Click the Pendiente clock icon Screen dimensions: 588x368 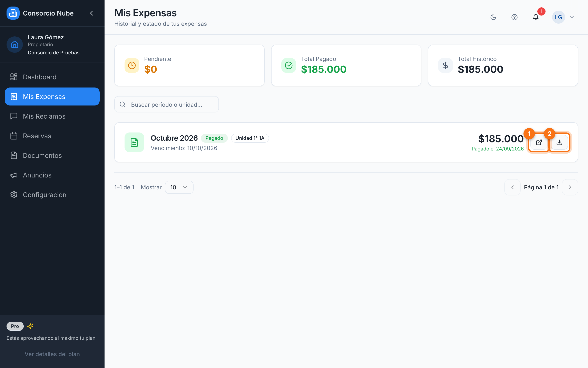point(132,65)
